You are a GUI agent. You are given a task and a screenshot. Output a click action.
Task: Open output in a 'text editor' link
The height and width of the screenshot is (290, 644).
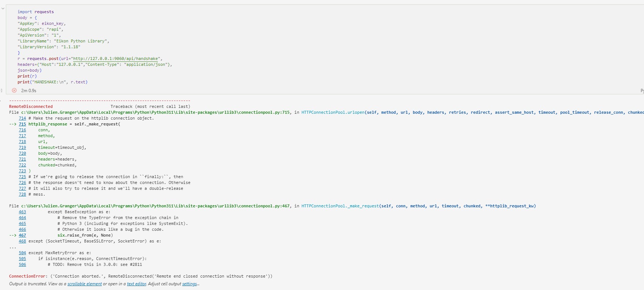pos(136,284)
